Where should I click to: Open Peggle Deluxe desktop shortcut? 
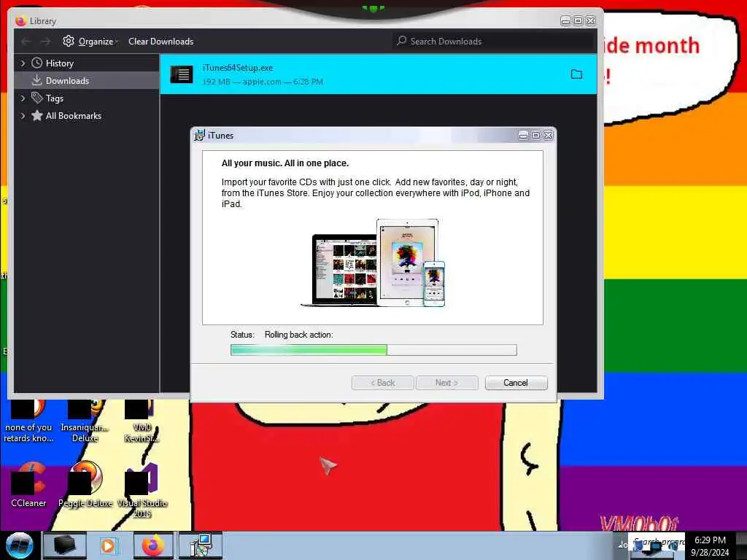[86, 485]
